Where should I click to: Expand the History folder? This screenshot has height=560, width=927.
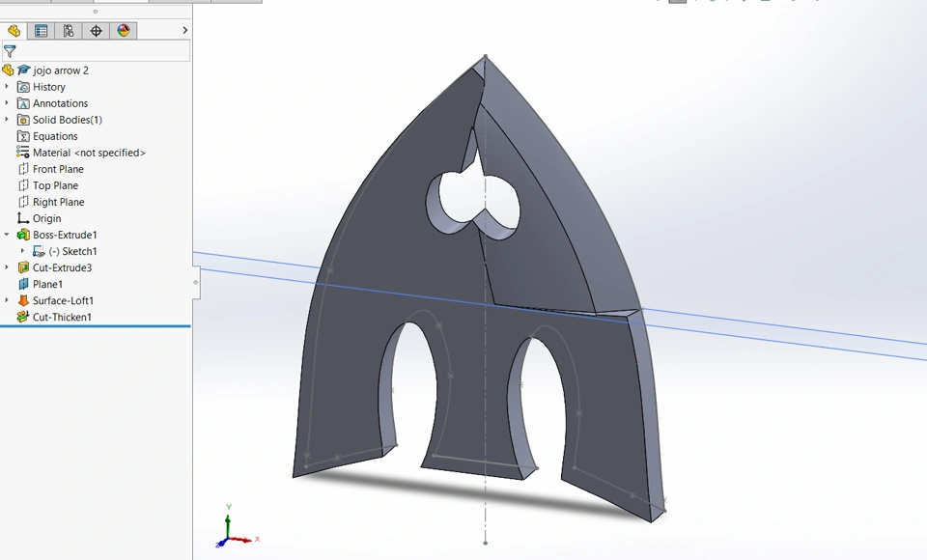[x=7, y=86]
